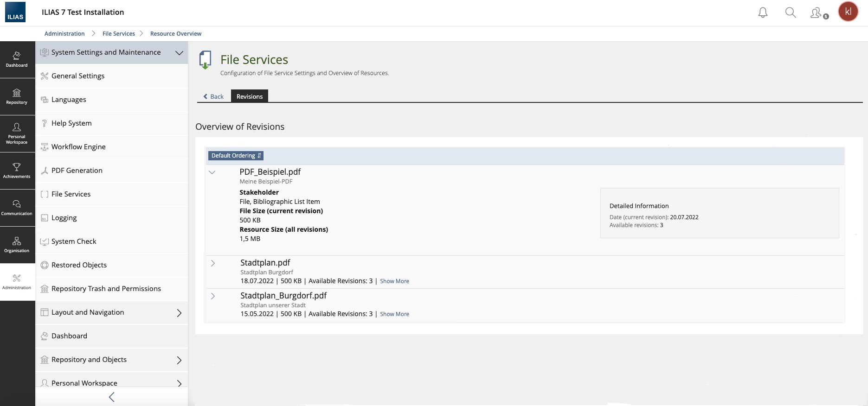The height and width of the screenshot is (406, 868).
Task: Expand the Stadtplan_Burgdorf.pdf entry
Action: coord(213,296)
